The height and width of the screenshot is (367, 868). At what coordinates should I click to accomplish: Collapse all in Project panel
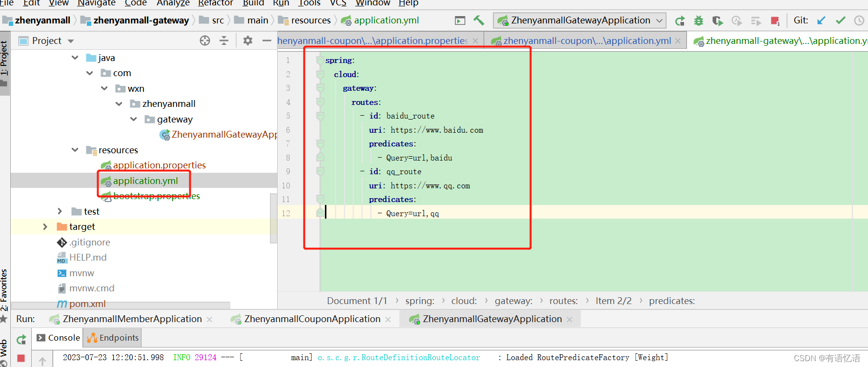click(224, 41)
